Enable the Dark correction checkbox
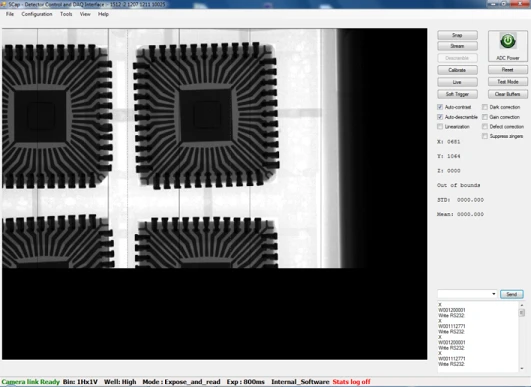 (x=485, y=107)
